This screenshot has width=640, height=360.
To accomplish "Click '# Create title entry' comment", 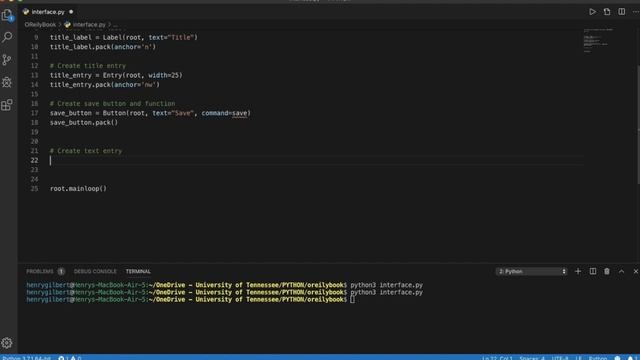I will [88, 66].
